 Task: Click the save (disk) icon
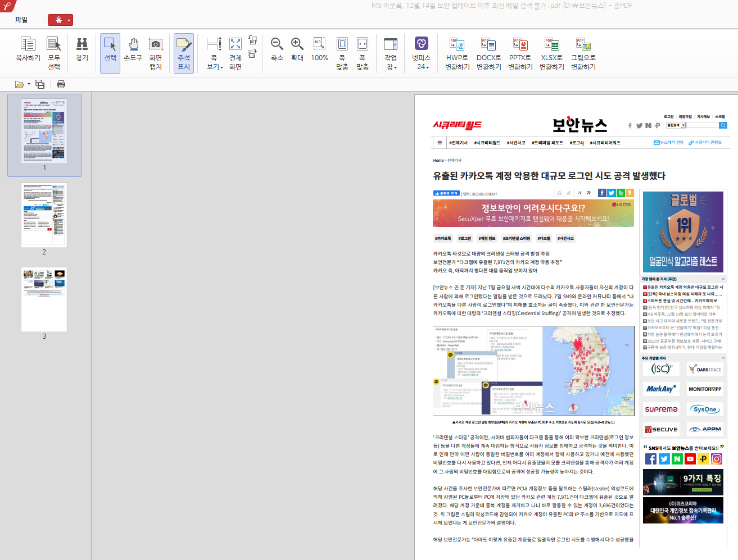point(40,84)
